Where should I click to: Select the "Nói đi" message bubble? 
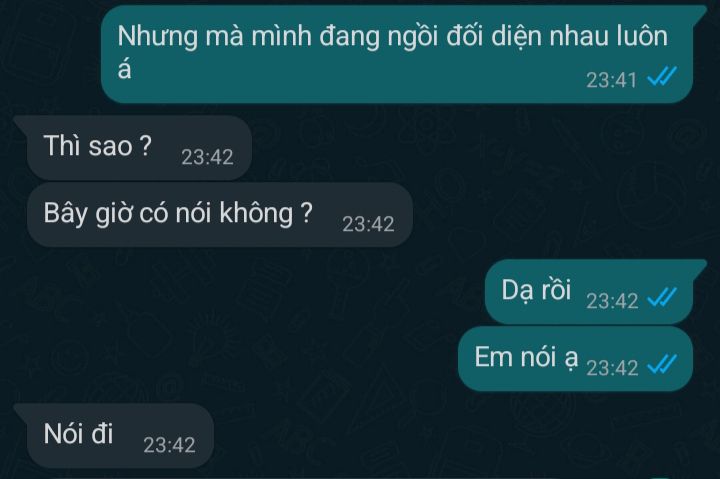(114, 436)
